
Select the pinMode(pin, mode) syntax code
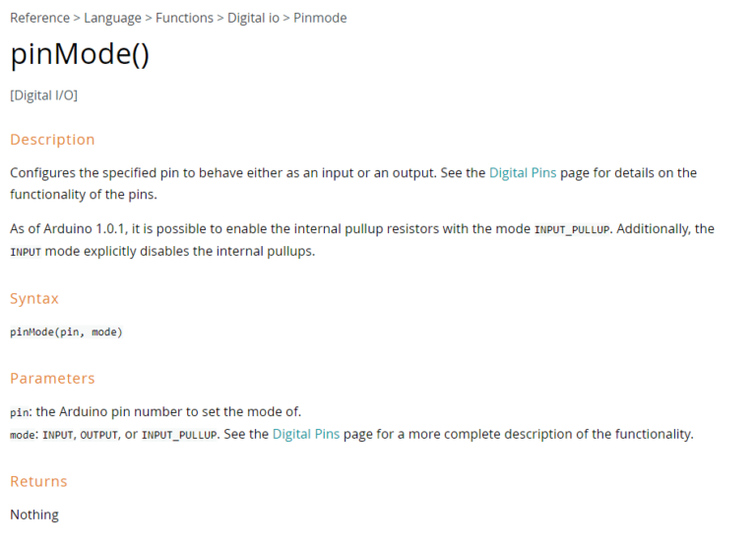click(x=66, y=332)
